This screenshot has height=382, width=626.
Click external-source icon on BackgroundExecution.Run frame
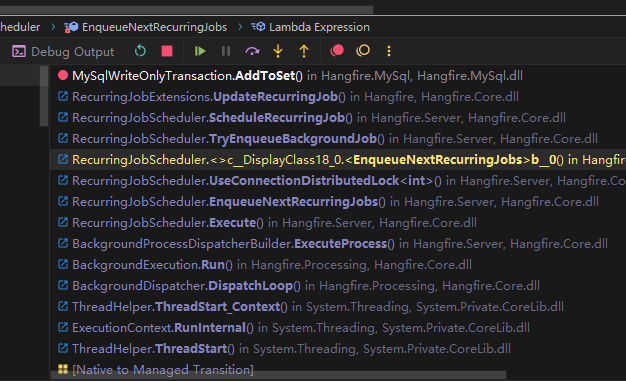coord(63,264)
